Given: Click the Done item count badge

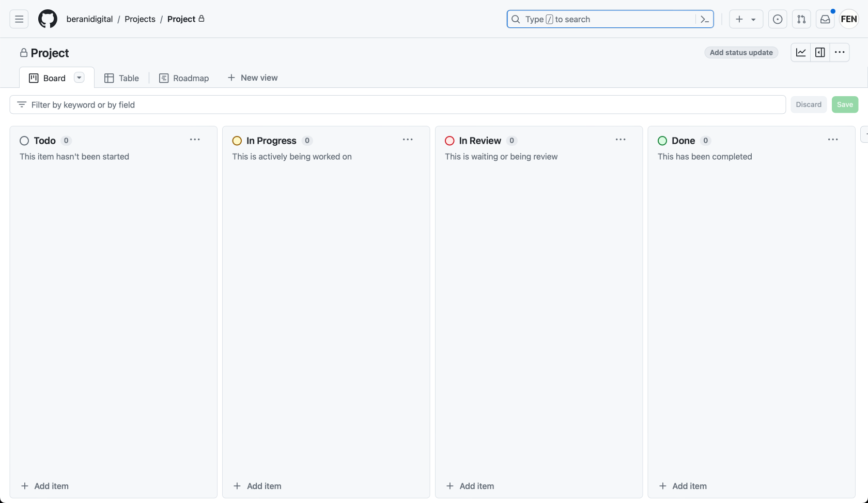Looking at the screenshot, I should click(x=706, y=141).
